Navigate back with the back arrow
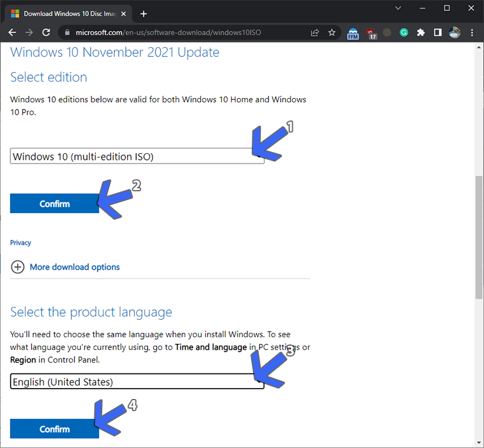This screenshot has width=484, height=448. 12,33
